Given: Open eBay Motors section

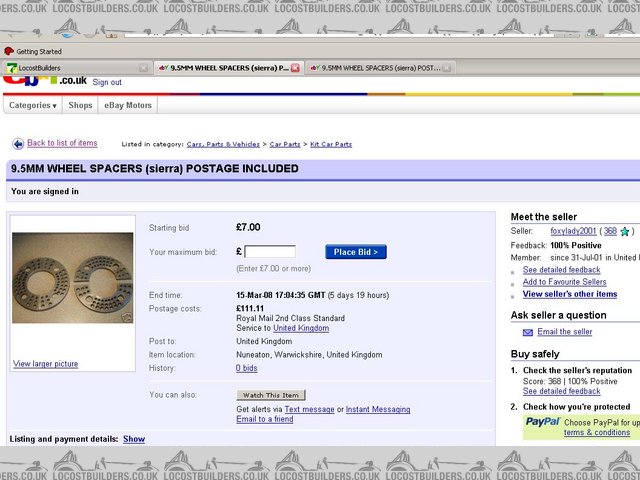Looking at the screenshot, I should (x=128, y=105).
